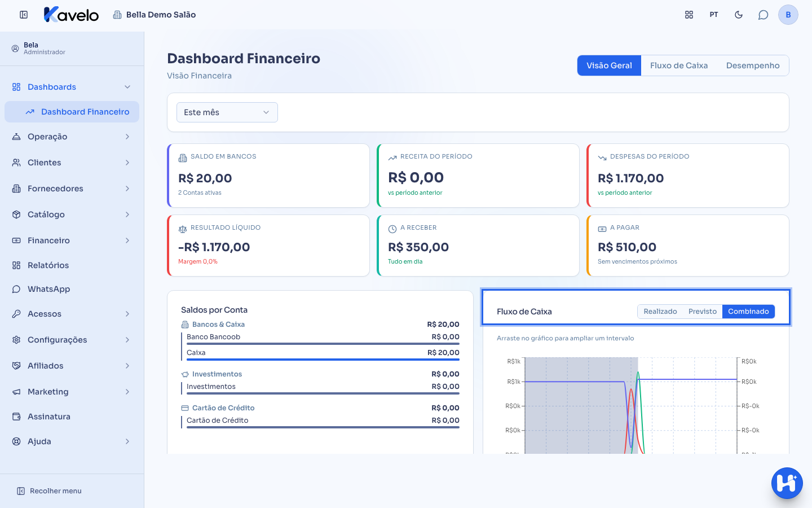
Task: Click the Resultado Líquido scale icon
Action: coord(183,229)
